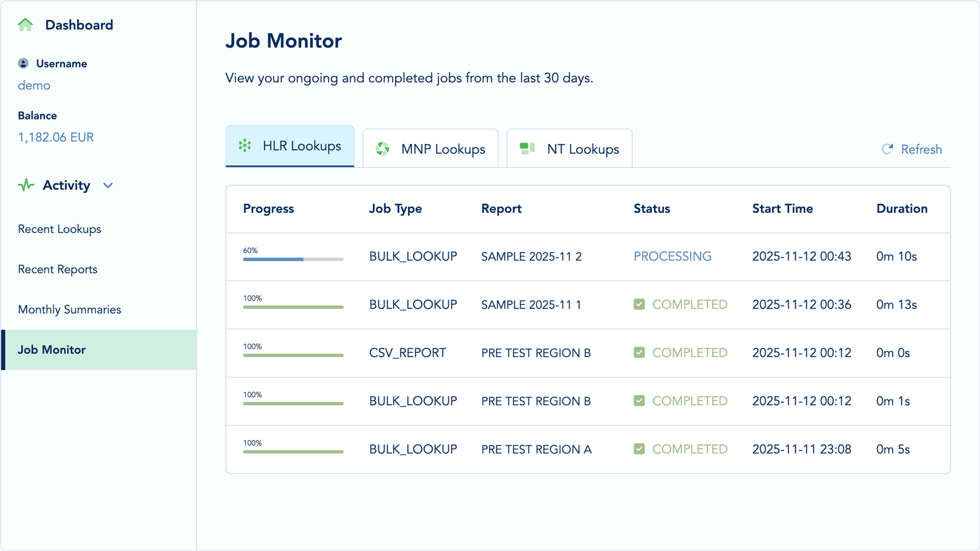
Task: Click the green checkmark beside SAMPLE 2025-11 1 status
Action: click(x=639, y=304)
